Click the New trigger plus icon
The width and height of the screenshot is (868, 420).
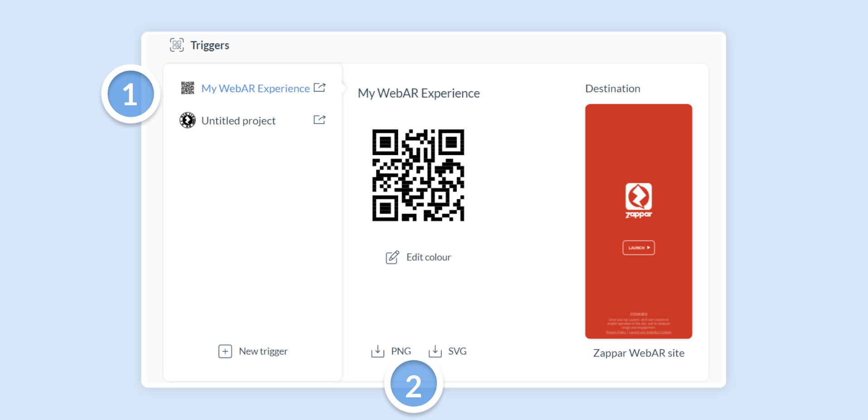(x=225, y=352)
